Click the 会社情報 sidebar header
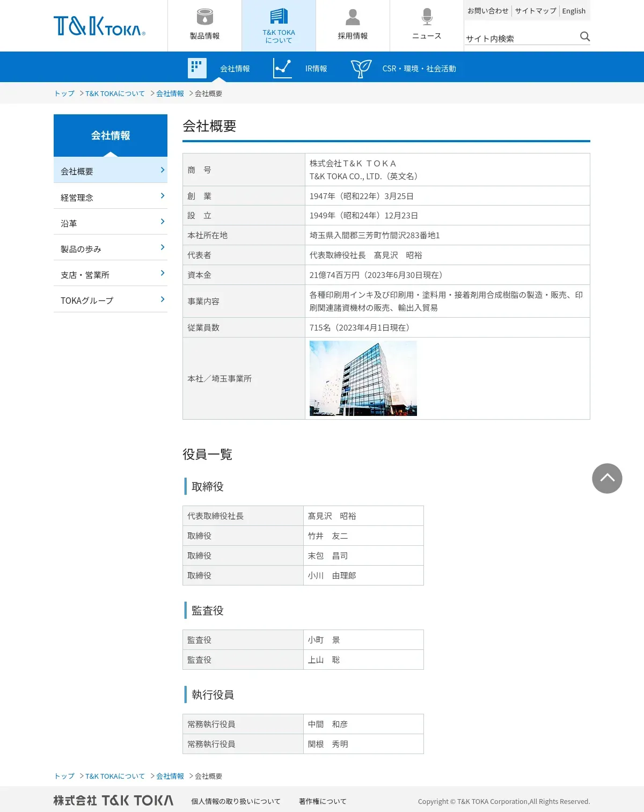The width and height of the screenshot is (644, 812). [x=111, y=135]
